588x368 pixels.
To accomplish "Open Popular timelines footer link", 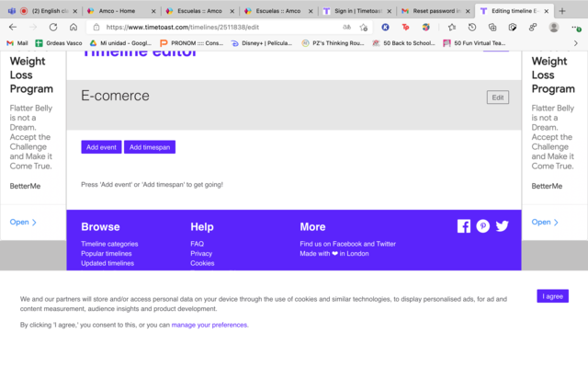I will 107,254.
